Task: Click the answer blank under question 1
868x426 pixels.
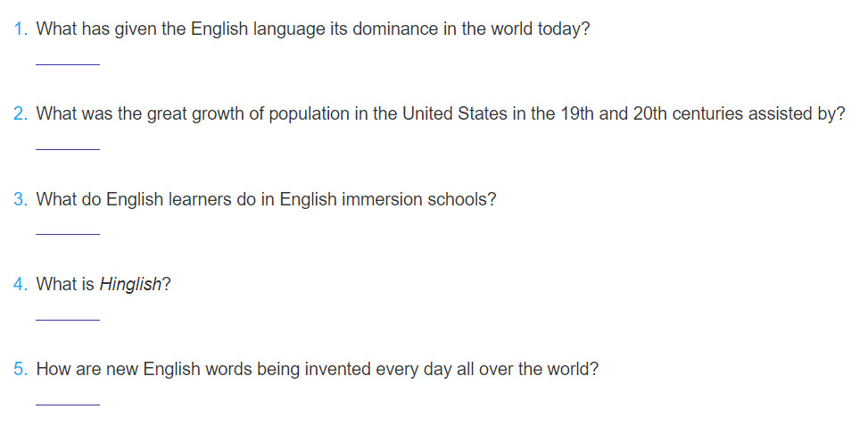Action: (x=68, y=60)
